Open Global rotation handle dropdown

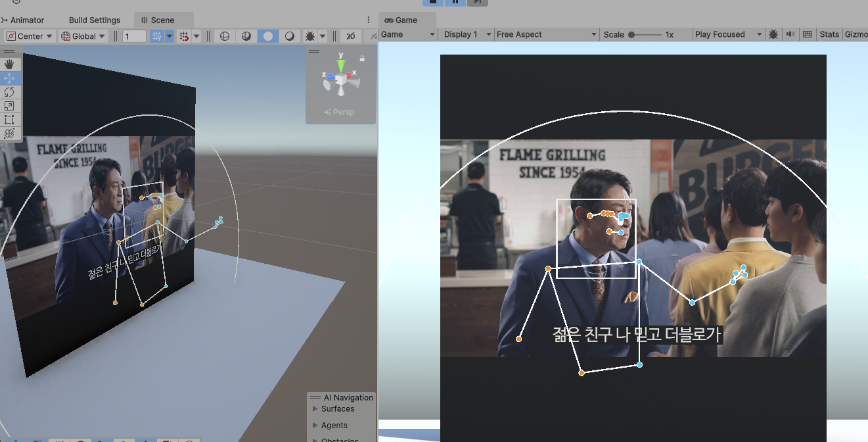point(83,36)
